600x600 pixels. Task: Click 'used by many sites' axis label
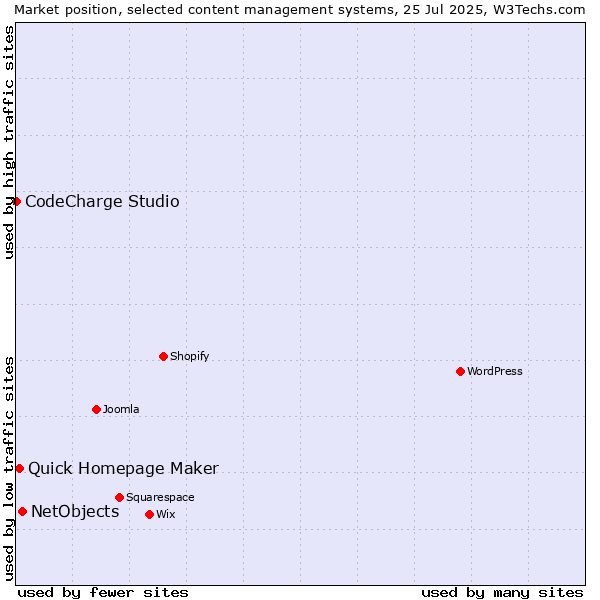tap(502, 593)
